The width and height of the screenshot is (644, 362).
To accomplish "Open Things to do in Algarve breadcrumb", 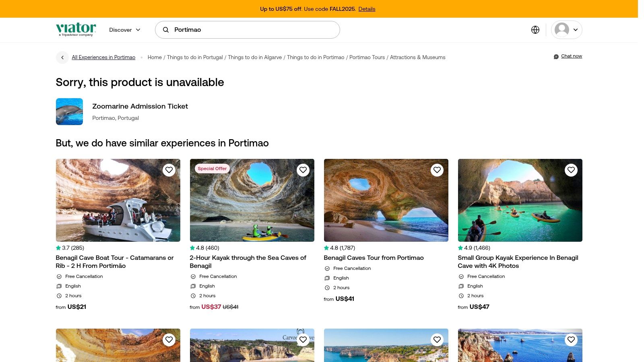I will point(255,58).
